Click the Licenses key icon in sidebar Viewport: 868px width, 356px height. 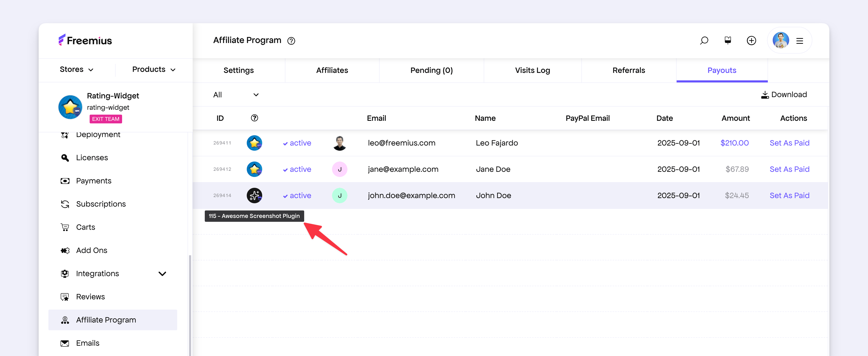65,158
